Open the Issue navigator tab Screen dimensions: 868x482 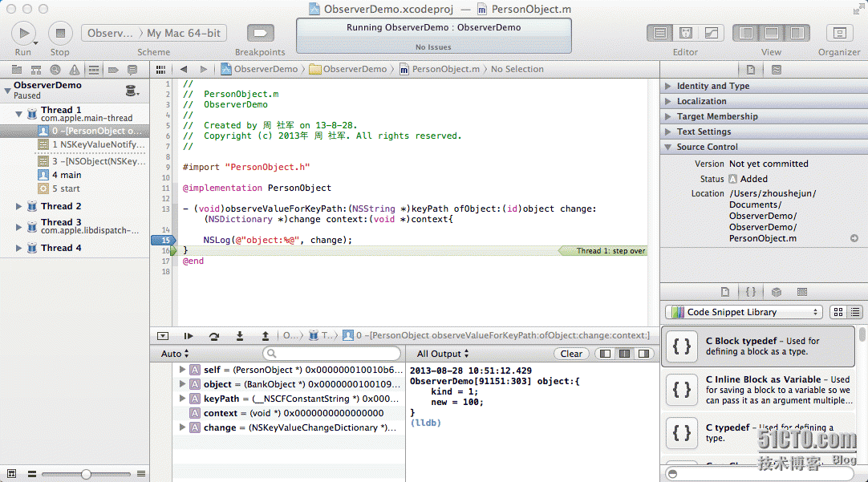[x=74, y=70]
